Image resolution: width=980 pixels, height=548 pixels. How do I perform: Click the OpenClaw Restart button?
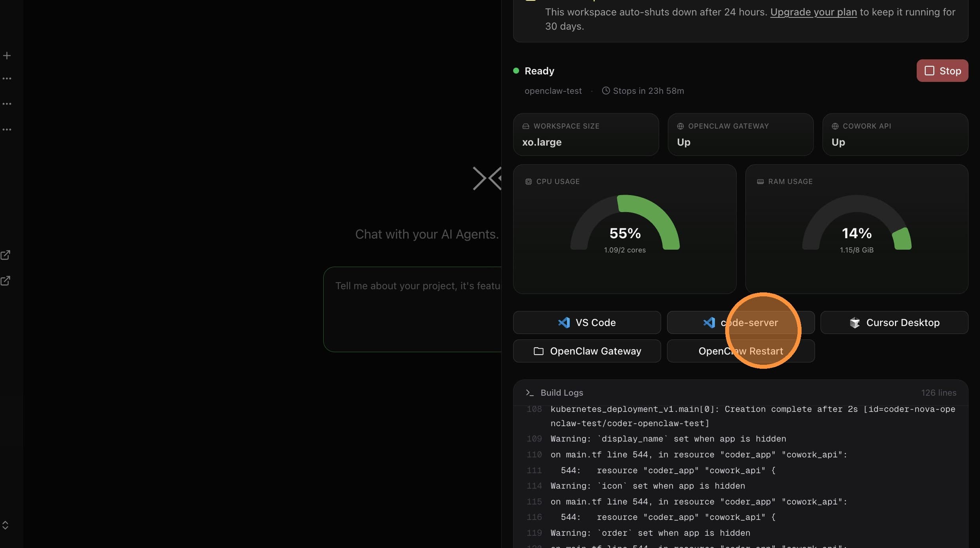pyautogui.click(x=741, y=351)
